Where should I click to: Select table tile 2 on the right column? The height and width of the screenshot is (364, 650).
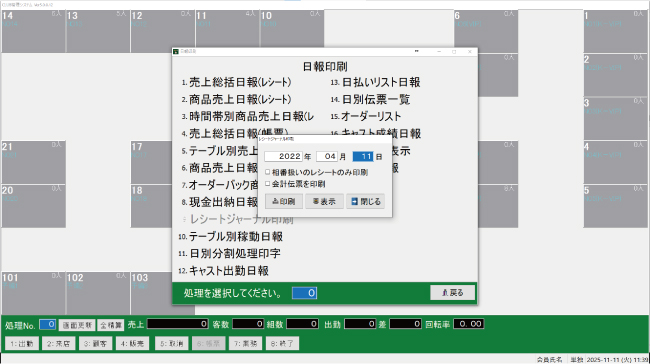click(x=616, y=75)
